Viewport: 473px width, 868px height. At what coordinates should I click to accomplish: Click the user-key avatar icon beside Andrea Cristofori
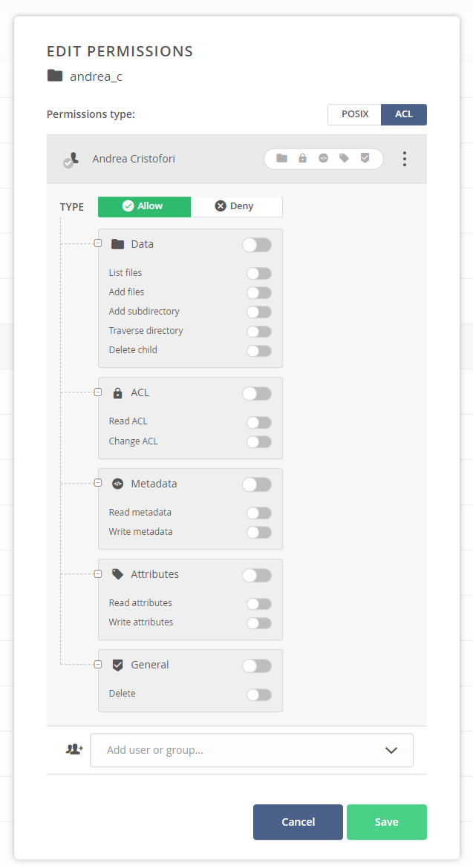coord(71,159)
